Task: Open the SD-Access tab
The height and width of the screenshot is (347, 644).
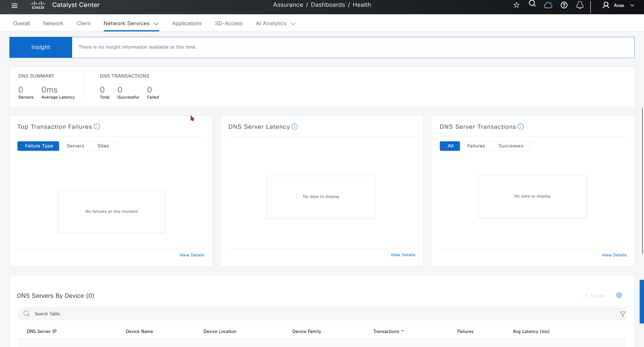Action: point(229,23)
